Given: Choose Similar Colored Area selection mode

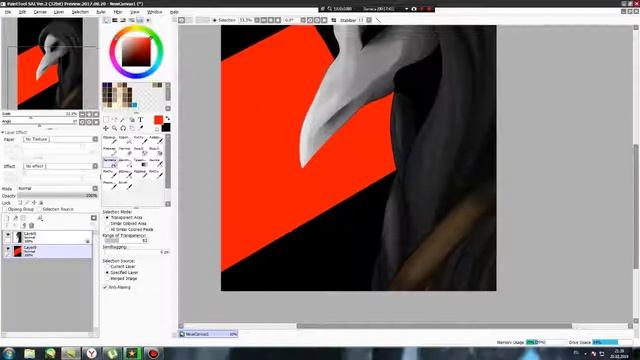Looking at the screenshot, I should [107, 224].
